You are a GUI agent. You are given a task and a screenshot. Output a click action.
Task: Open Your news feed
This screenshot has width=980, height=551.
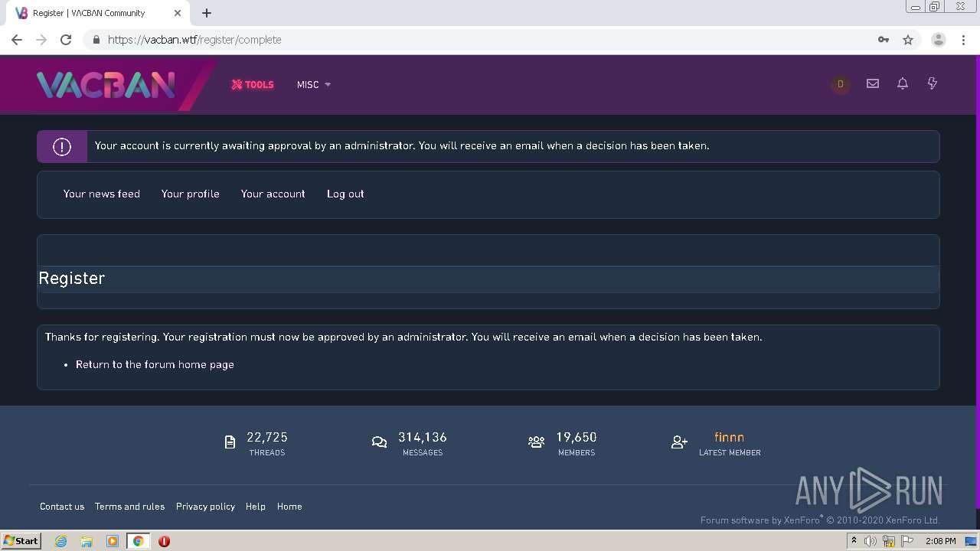pos(102,194)
